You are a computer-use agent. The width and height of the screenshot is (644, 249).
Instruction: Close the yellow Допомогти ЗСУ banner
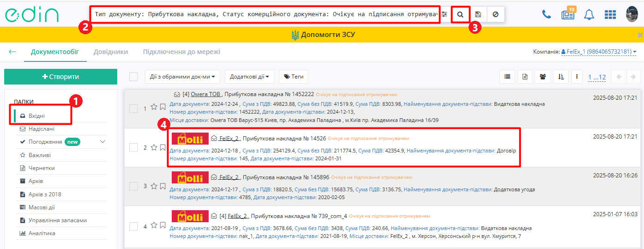(x=640, y=35)
